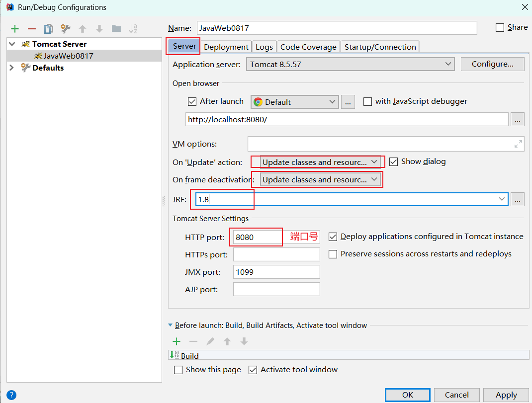Click the Apply button
The image size is (532, 403).
pos(506,395)
